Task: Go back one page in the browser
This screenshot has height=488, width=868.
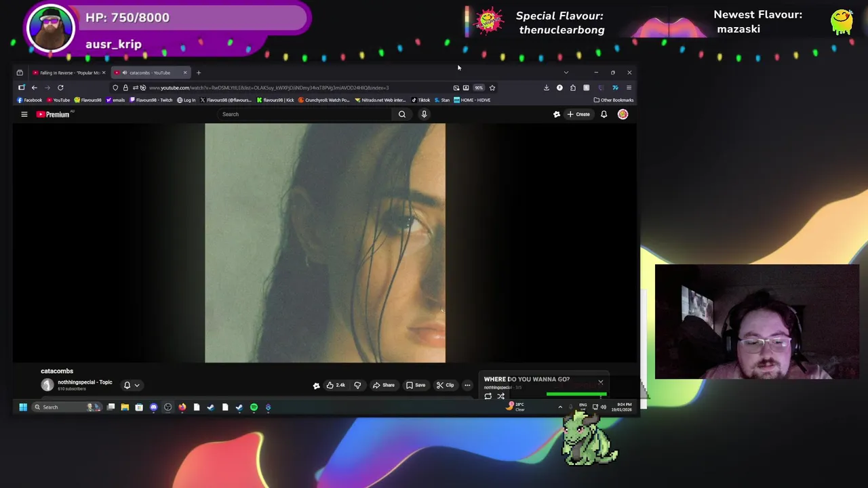Action: click(x=34, y=87)
